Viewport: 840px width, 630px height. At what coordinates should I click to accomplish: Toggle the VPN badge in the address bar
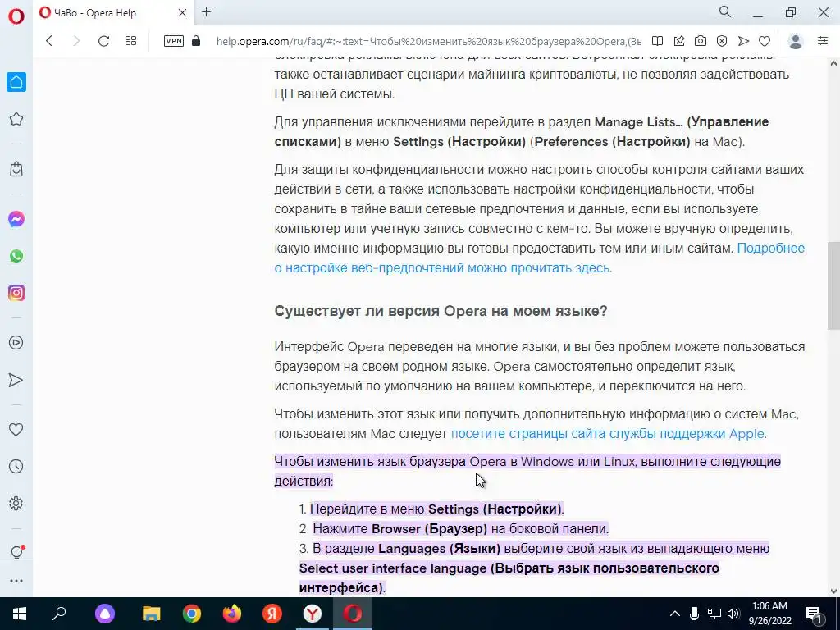tap(174, 41)
